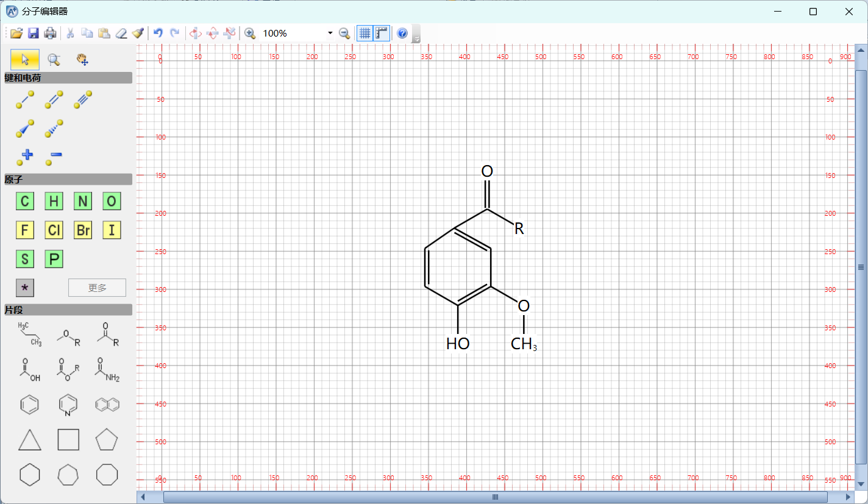The height and width of the screenshot is (504, 868).
Task: Insert the ketone C=O R fragment
Action: click(x=107, y=335)
